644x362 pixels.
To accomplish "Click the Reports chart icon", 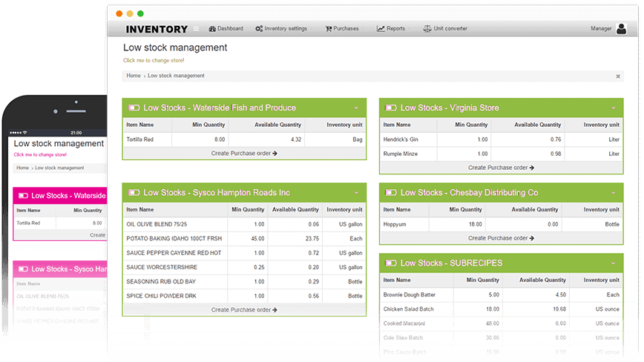I will (x=381, y=29).
